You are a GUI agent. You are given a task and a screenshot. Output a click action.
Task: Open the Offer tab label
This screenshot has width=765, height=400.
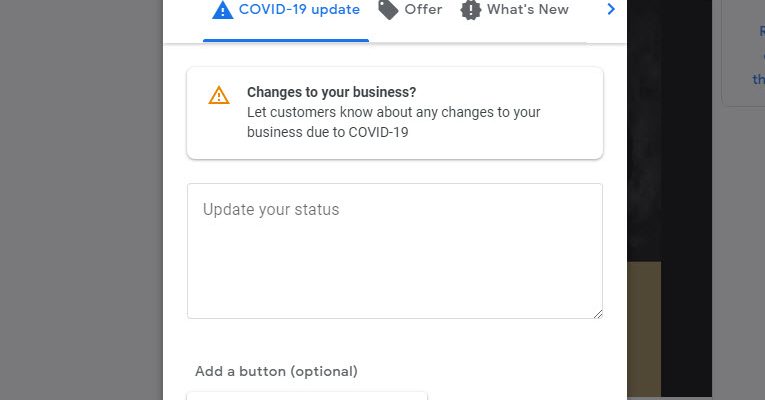(x=423, y=10)
